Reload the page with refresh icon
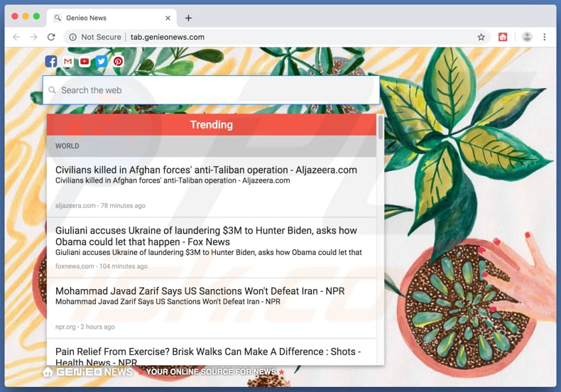The height and width of the screenshot is (392, 561). click(x=51, y=37)
